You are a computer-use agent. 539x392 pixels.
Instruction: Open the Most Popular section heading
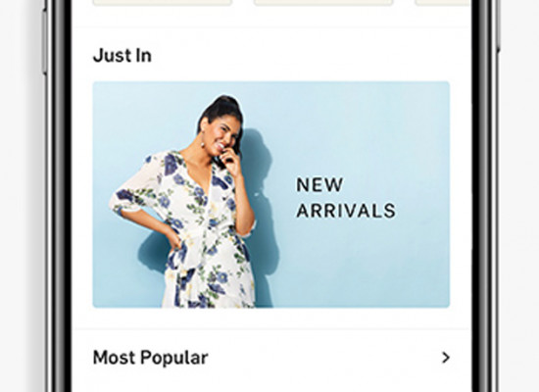[151, 358]
